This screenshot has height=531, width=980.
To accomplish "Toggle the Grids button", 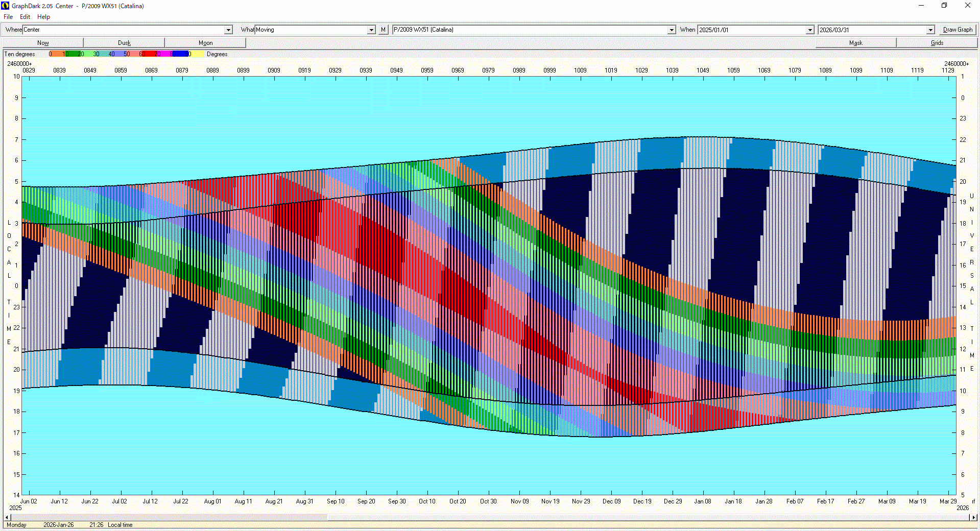I will pos(937,43).
